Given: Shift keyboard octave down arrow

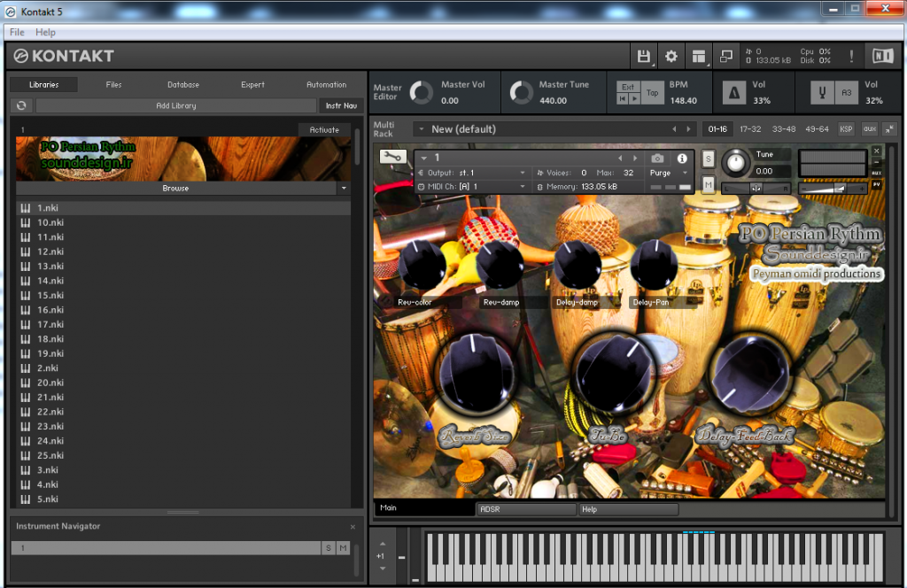Looking at the screenshot, I should (x=383, y=569).
